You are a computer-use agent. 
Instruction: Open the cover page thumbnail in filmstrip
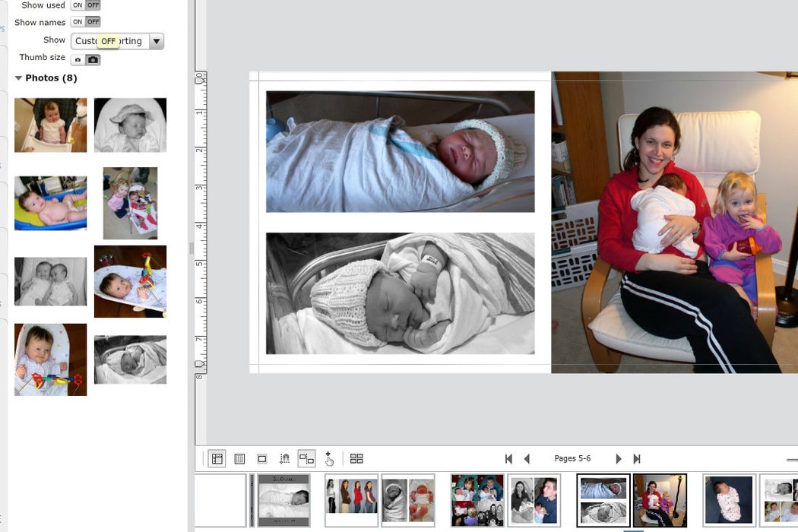(x=283, y=500)
